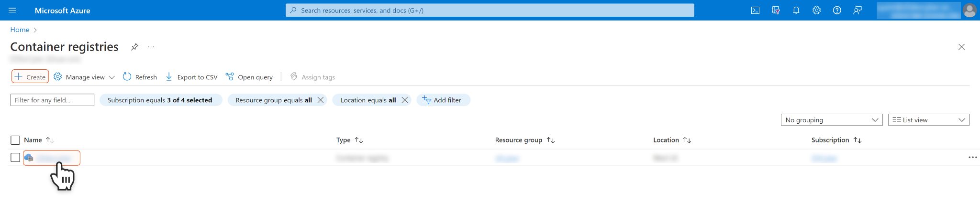980x215 pixels.
Task: Open the more options ellipsis beside the title
Action: point(151,47)
